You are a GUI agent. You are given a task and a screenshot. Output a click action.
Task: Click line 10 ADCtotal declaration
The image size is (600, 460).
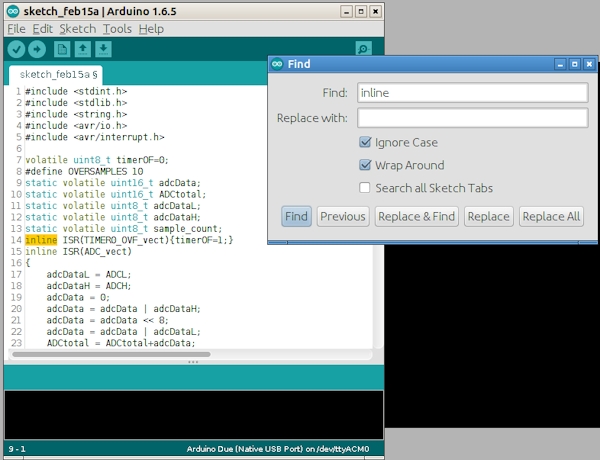pyautogui.click(x=116, y=194)
